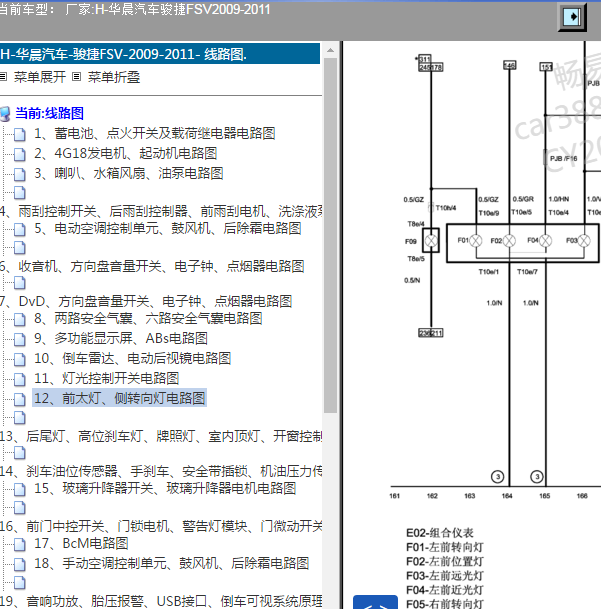Click the document icon above 16、前门中控开关 entry

pos(20,508)
